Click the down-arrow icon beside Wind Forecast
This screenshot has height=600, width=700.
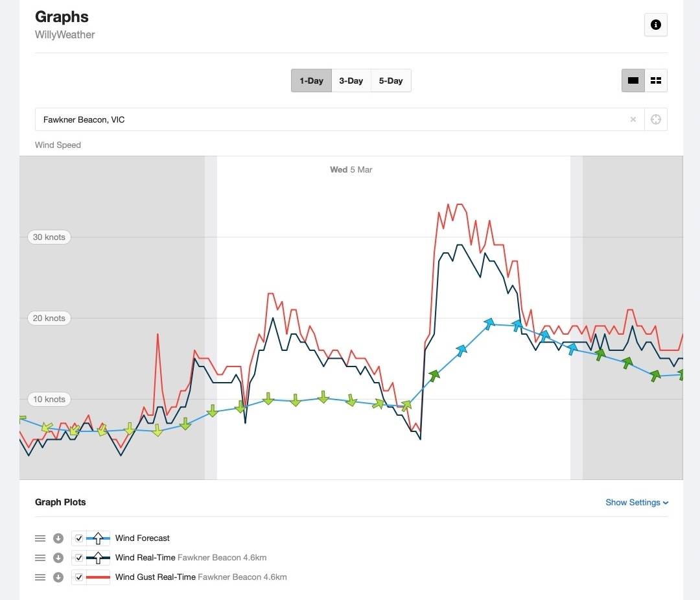[58, 538]
